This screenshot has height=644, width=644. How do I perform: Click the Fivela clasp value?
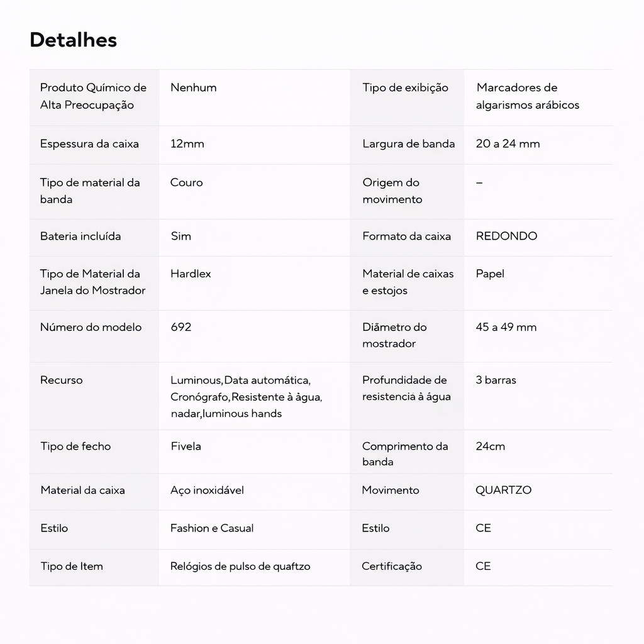coord(186,446)
